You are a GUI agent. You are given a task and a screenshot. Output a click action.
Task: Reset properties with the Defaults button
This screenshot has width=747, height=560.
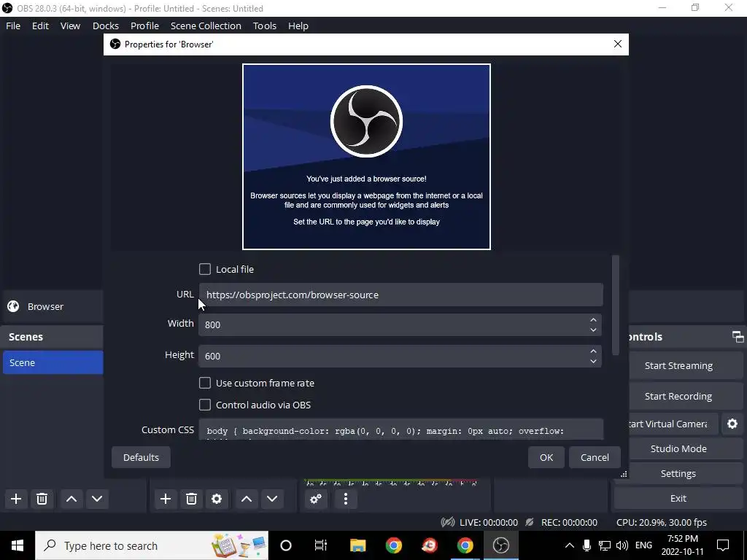pyautogui.click(x=141, y=457)
